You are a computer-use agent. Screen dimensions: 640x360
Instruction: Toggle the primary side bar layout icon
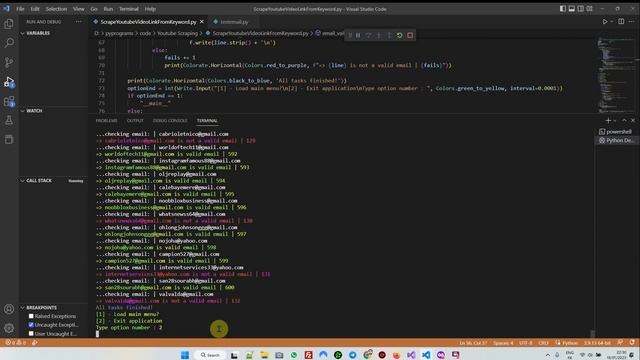click(x=563, y=9)
